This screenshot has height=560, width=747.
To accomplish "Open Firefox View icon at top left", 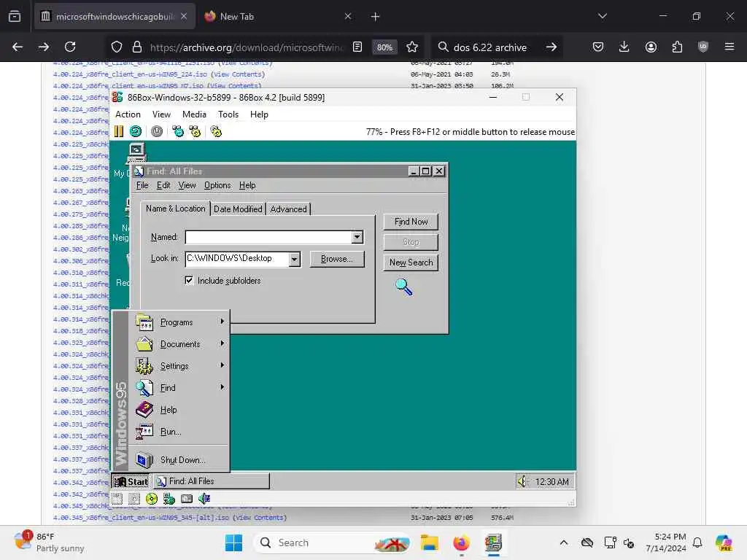I will pyautogui.click(x=15, y=17).
